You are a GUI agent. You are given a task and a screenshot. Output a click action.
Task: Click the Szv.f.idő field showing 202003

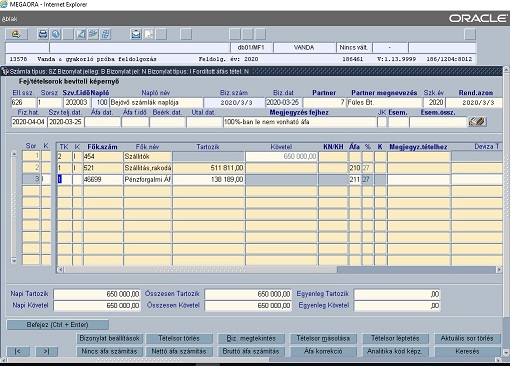76,102
